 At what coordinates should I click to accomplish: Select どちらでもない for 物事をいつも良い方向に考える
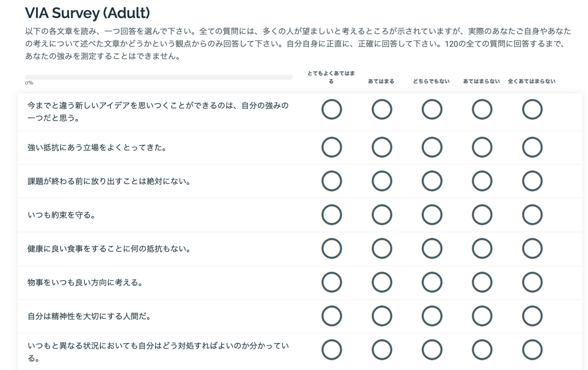(432, 282)
